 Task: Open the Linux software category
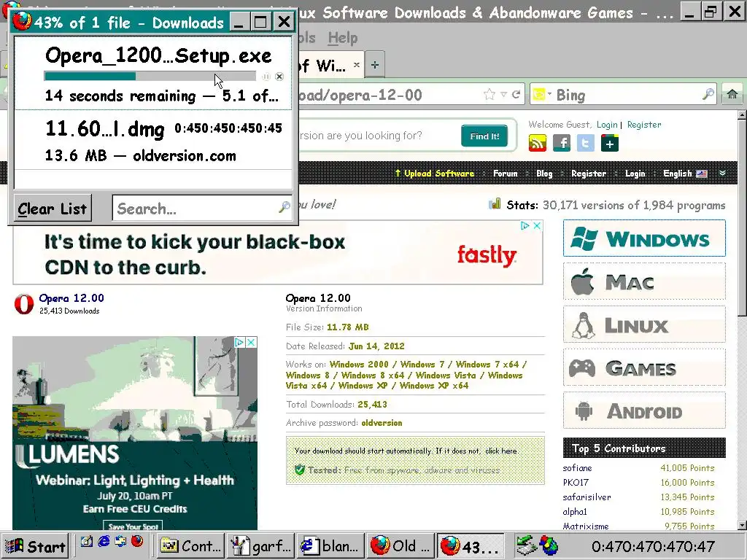coord(644,324)
